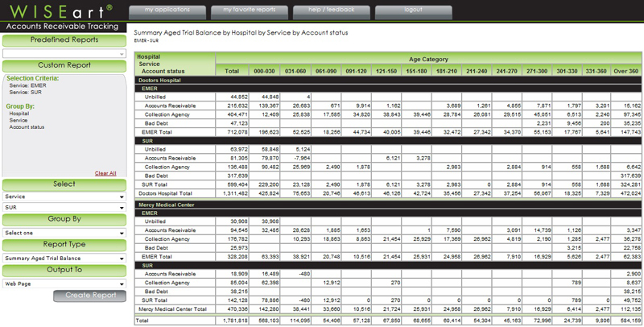Click the WISEart logo
The image size is (644, 327).
[x=61, y=11]
